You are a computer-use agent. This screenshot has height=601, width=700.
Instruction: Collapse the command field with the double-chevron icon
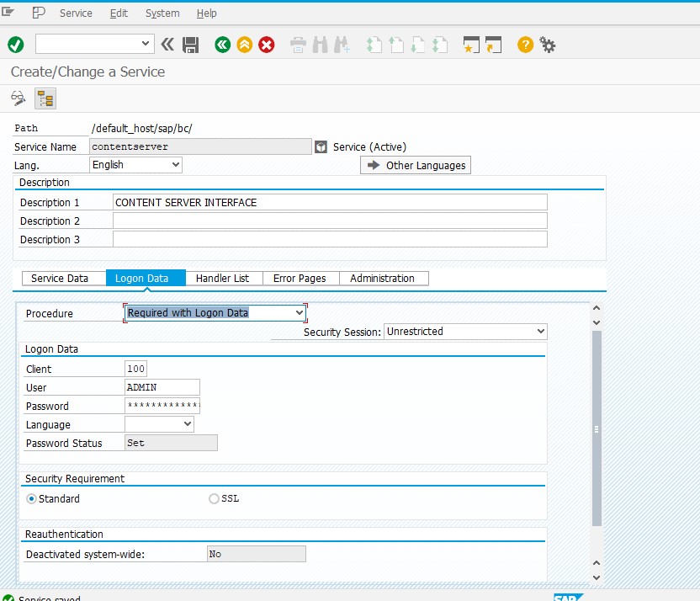click(168, 45)
